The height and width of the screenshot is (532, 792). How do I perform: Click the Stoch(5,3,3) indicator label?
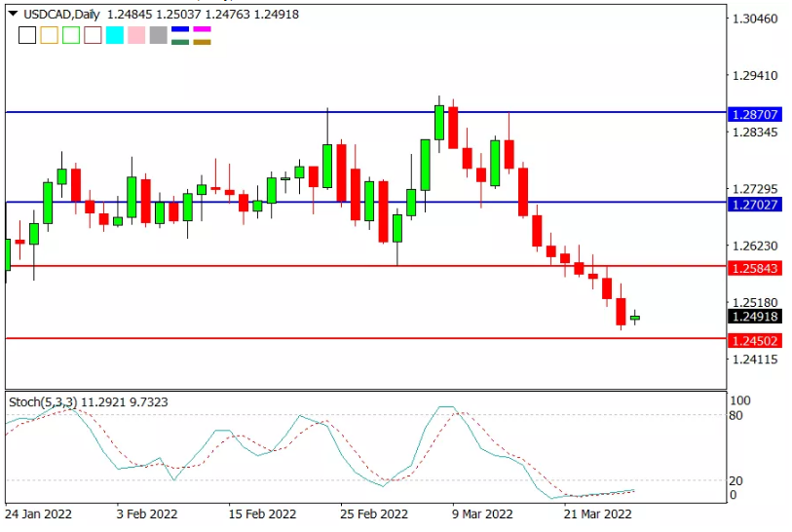43,402
